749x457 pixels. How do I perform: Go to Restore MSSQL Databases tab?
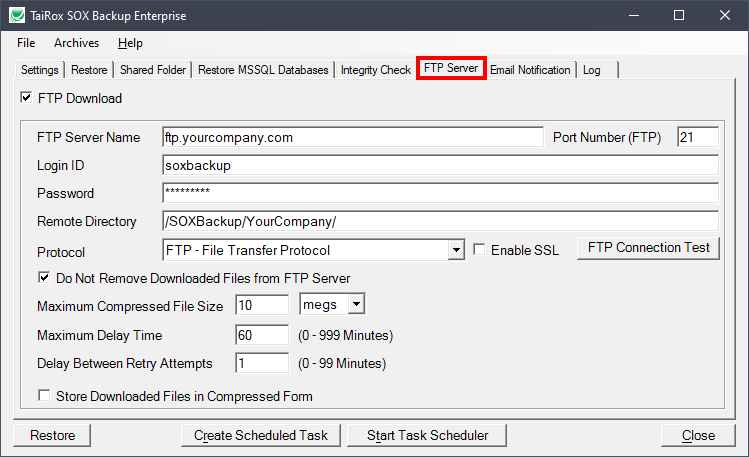pyautogui.click(x=263, y=70)
